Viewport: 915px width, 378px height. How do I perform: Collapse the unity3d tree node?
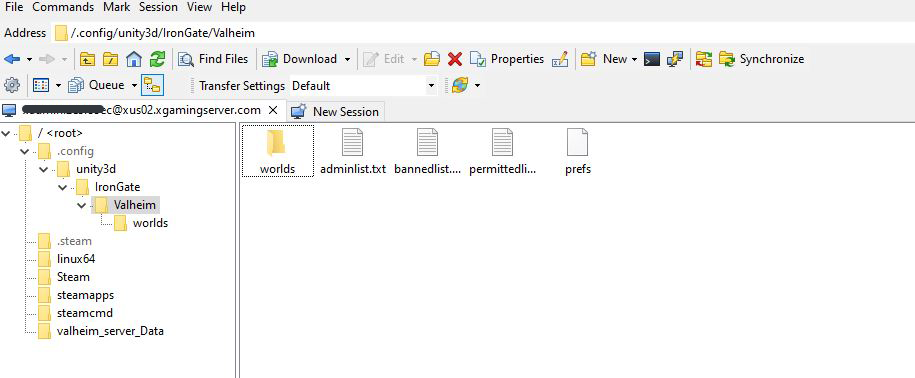44,170
